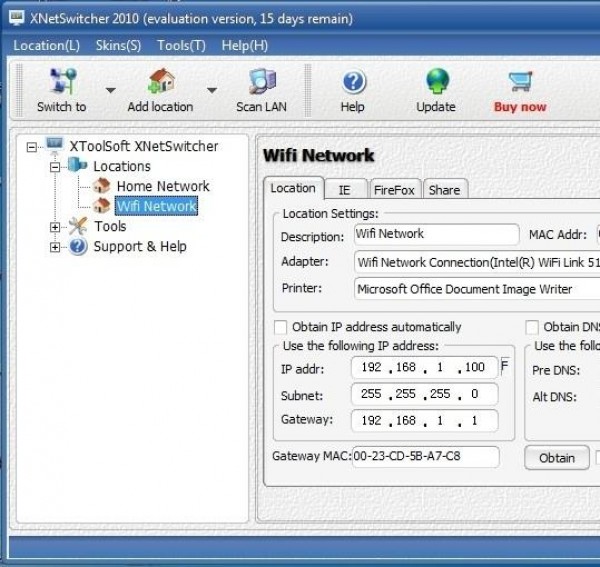Click the Update globe icon
This screenshot has height=567, width=600.
(437, 81)
